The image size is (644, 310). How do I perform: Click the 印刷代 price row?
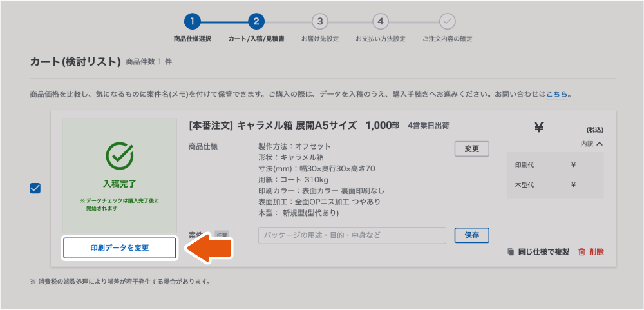click(555, 165)
